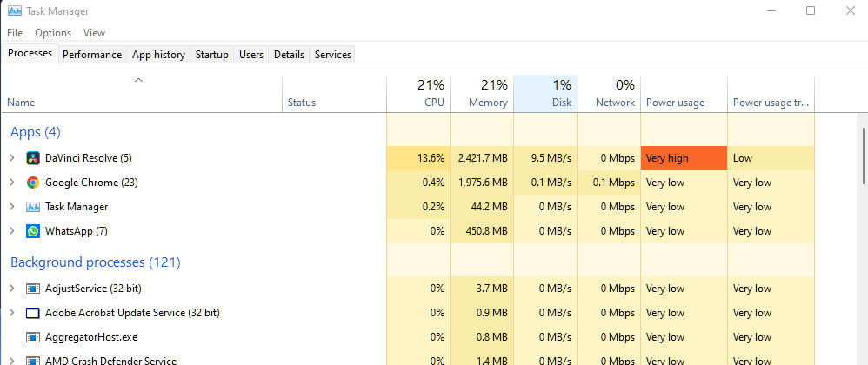The width and height of the screenshot is (868, 365).
Task: Click the 2,421.7 MB memory value
Action: (482, 158)
